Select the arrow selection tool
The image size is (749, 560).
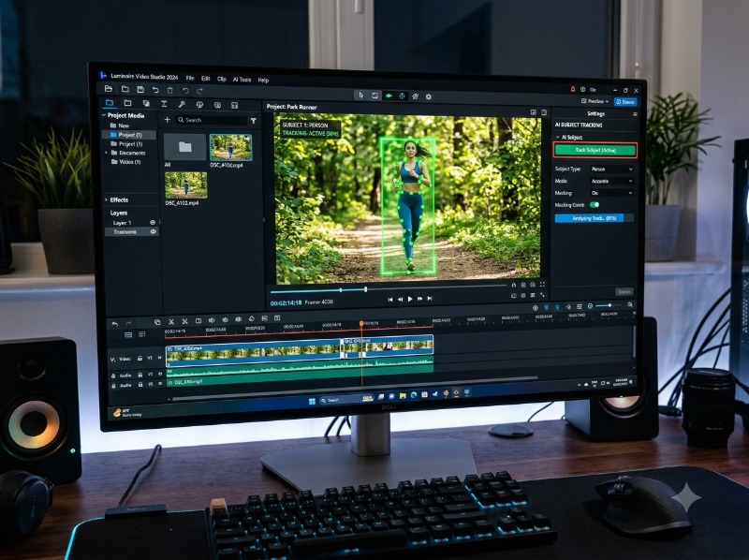point(361,96)
